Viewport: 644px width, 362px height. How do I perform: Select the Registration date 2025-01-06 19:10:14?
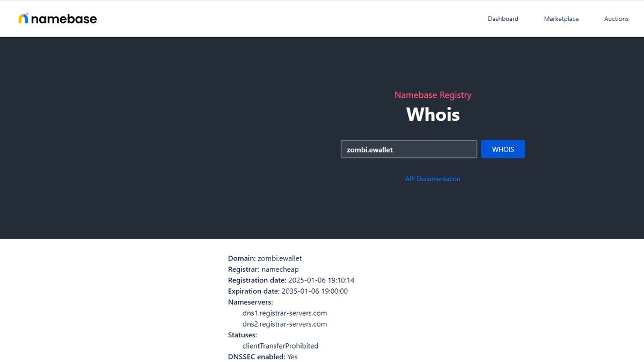(x=291, y=280)
